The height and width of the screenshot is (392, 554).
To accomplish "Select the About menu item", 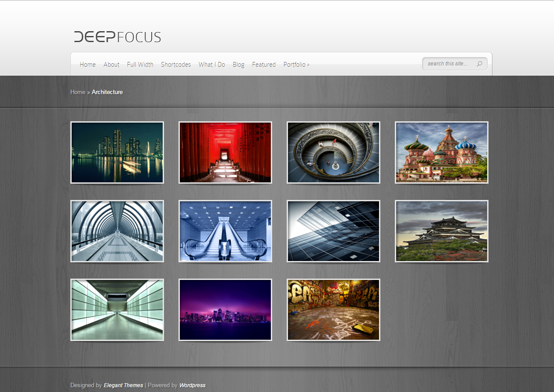I will pyautogui.click(x=111, y=65).
